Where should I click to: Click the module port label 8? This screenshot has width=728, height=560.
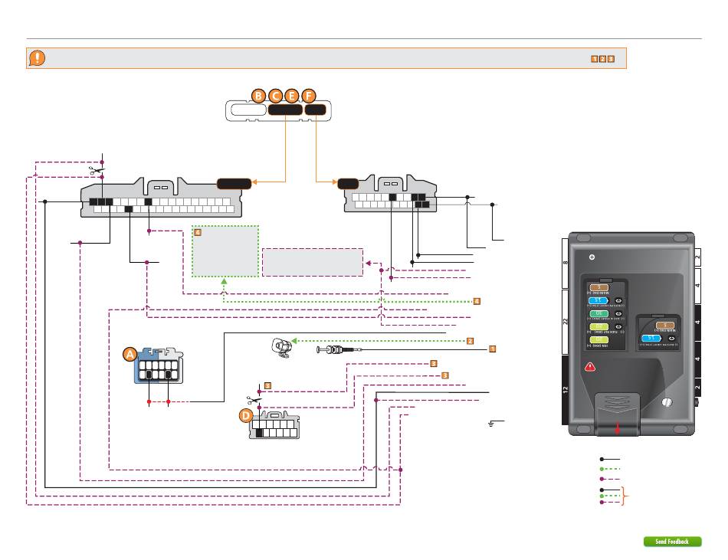point(565,263)
